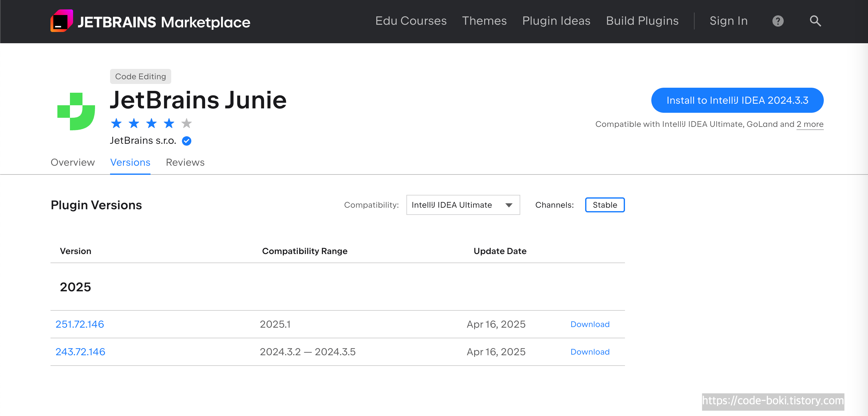Expand the "2 more" compatible products
868x416 pixels.
(x=809, y=124)
